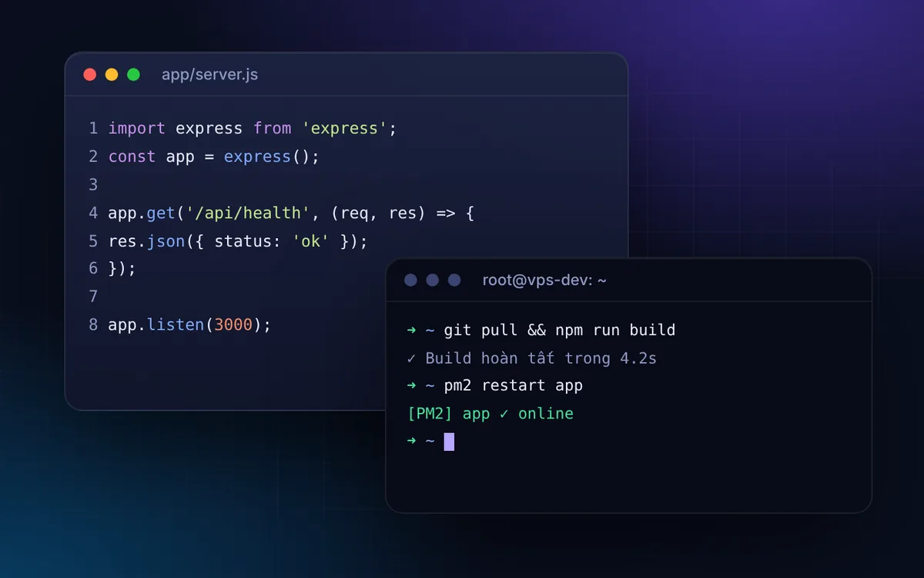Click the rightmost gray dot in terminal title bar

tap(454, 280)
